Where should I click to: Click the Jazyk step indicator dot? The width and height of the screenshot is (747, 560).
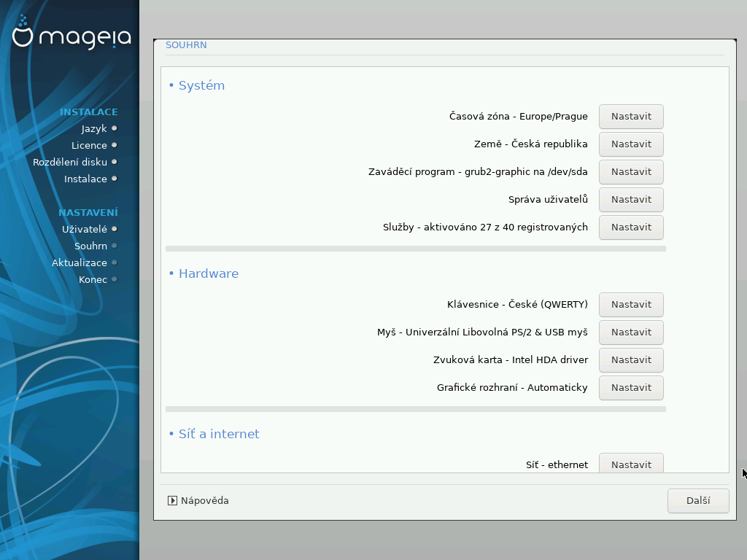[115, 128]
